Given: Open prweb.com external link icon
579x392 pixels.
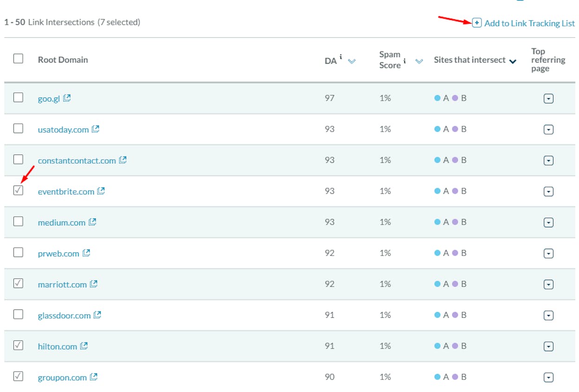Looking at the screenshot, I should pos(86,253).
